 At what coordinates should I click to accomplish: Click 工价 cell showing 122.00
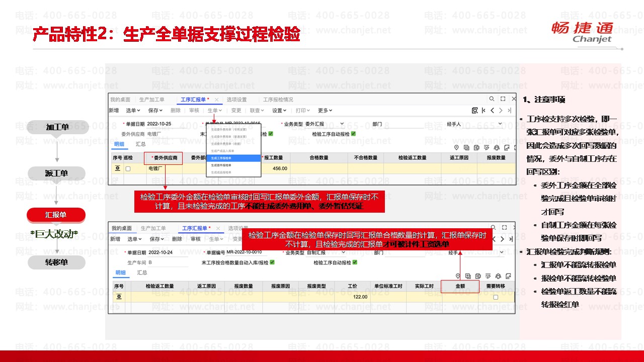click(353, 297)
